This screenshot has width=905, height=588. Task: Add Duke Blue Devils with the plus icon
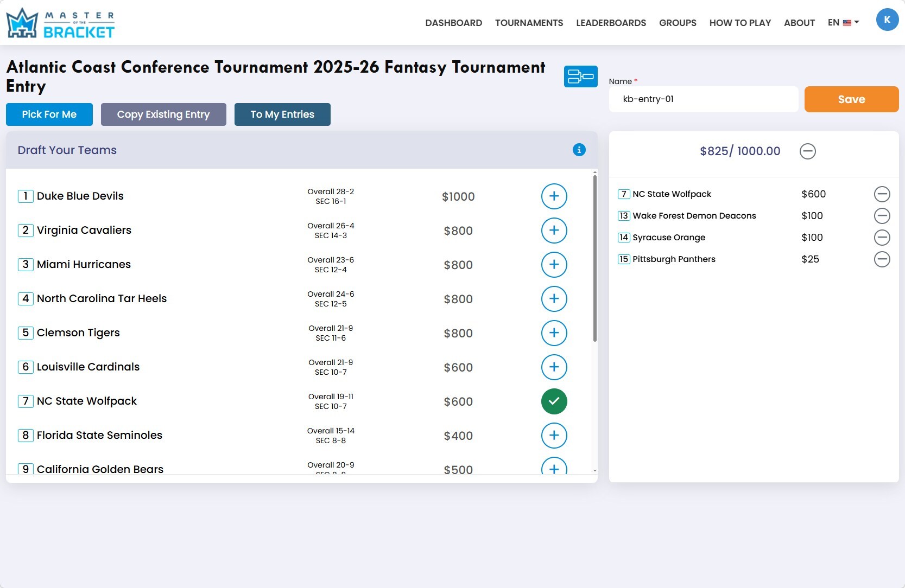tap(554, 196)
